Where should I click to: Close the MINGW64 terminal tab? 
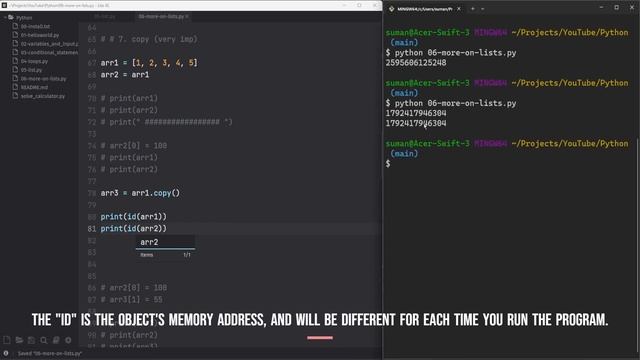click(x=459, y=9)
